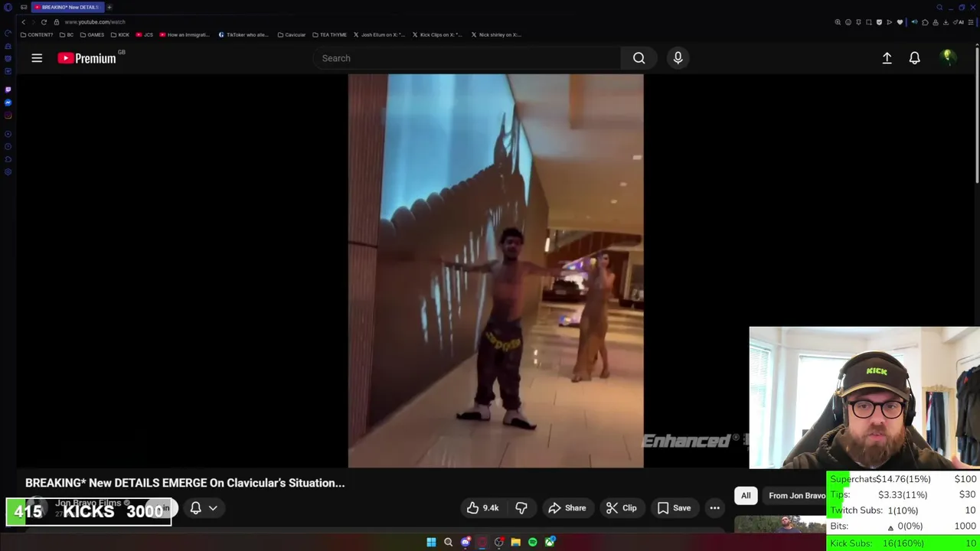
Task: Like the video with thumbs up
Action: pos(483,508)
